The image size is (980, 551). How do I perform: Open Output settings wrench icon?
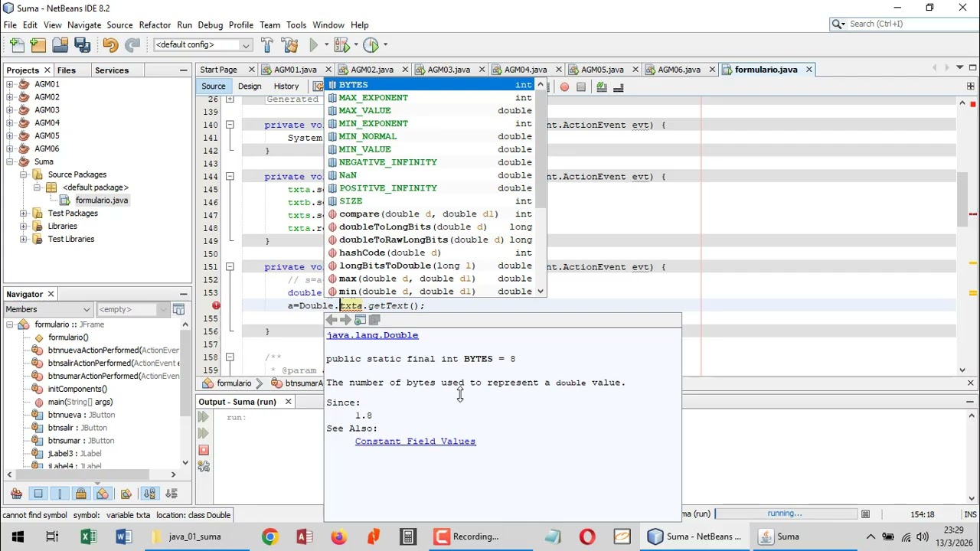click(x=204, y=467)
